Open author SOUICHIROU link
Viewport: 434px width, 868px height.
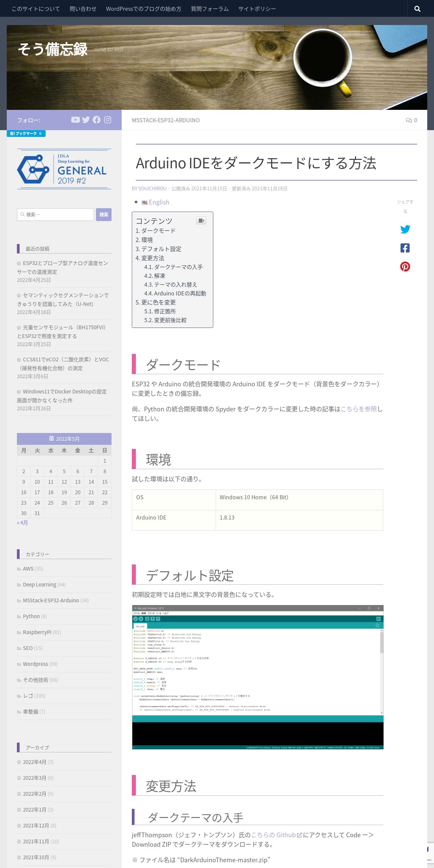pyautogui.click(x=152, y=189)
